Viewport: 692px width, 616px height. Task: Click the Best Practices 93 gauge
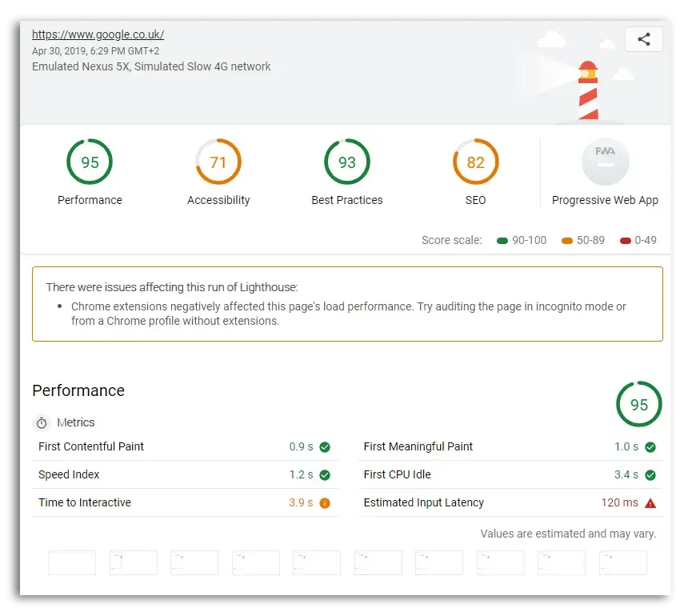pyautogui.click(x=346, y=162)
